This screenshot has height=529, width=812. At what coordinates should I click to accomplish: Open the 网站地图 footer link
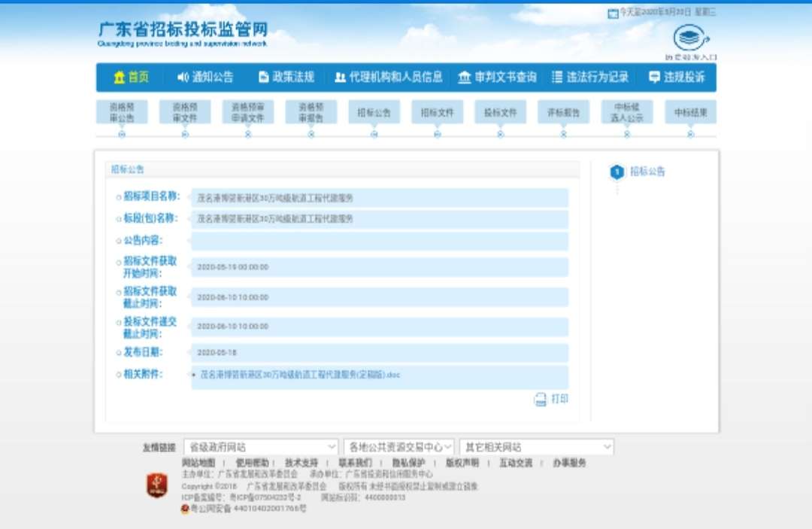pyautogui.click(x=198, y=463)
